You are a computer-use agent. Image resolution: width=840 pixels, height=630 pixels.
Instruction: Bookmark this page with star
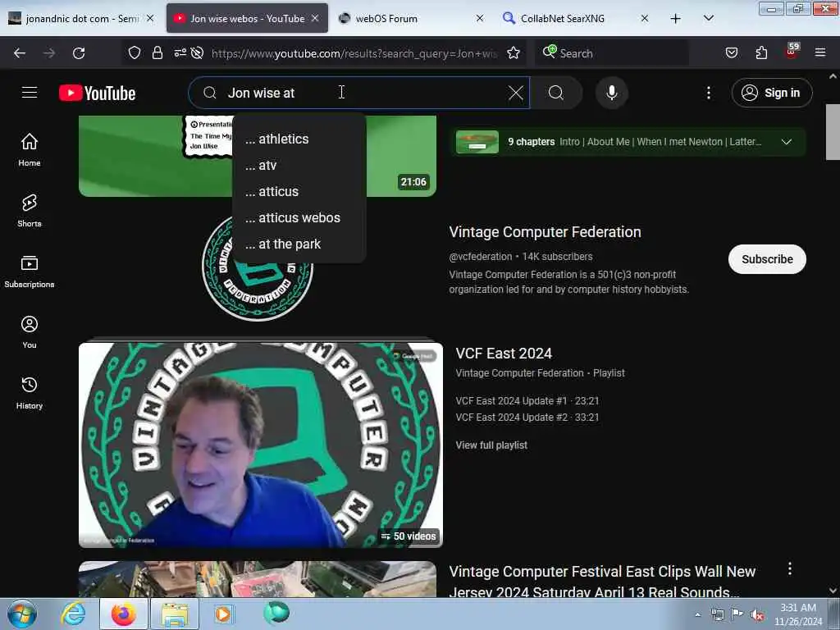(514, 53)
